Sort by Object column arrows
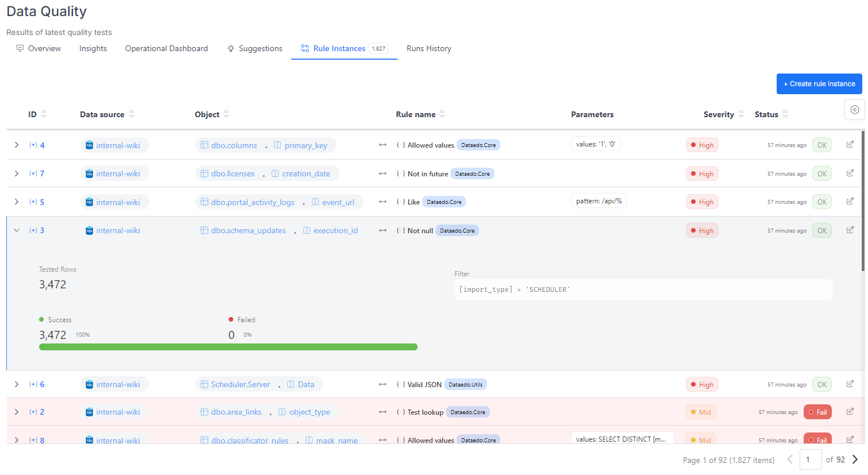The width and height of the screenshot is (868, 475). 226,114
